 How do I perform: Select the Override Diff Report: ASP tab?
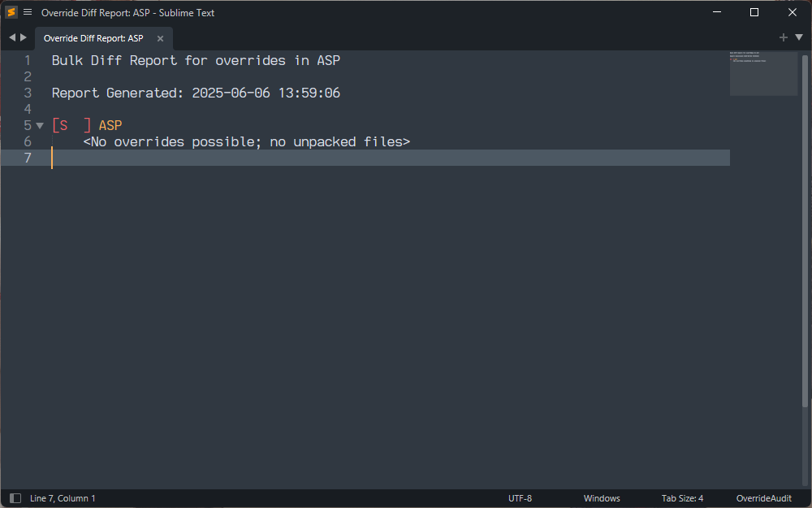(93, 38)
